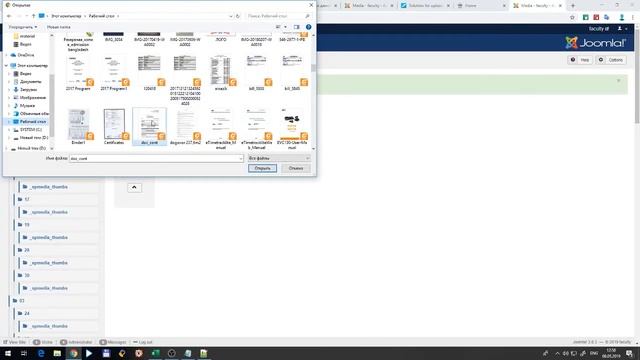
Task: Open Joomla Options button
Action: (611, 60)
